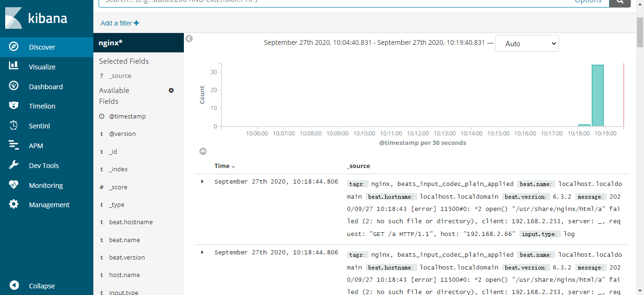Open Timelion mask icon

click(14, 106)
